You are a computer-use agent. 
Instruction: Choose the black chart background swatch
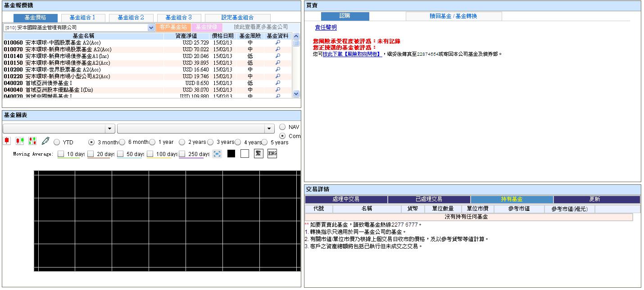231,154
